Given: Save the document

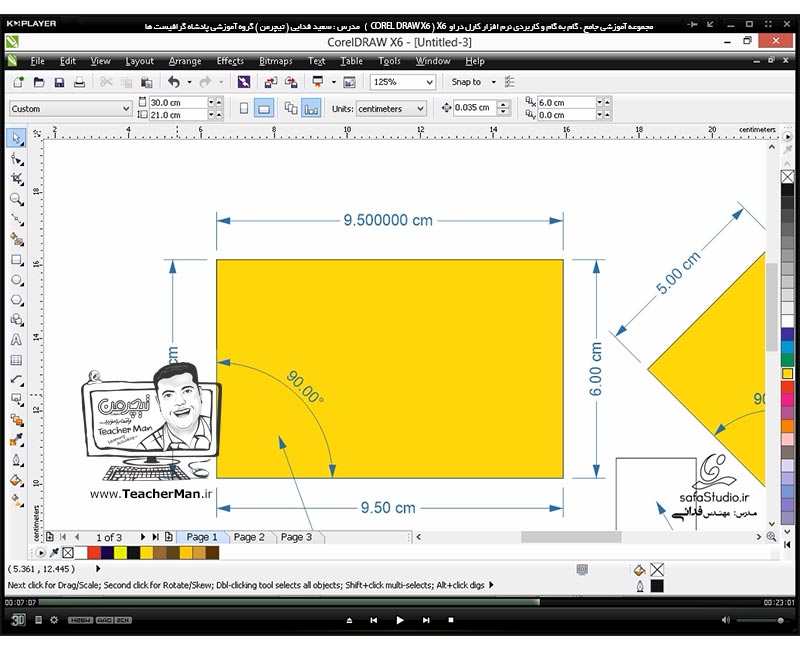Looking at the screenshot, I should pos(59,82).
